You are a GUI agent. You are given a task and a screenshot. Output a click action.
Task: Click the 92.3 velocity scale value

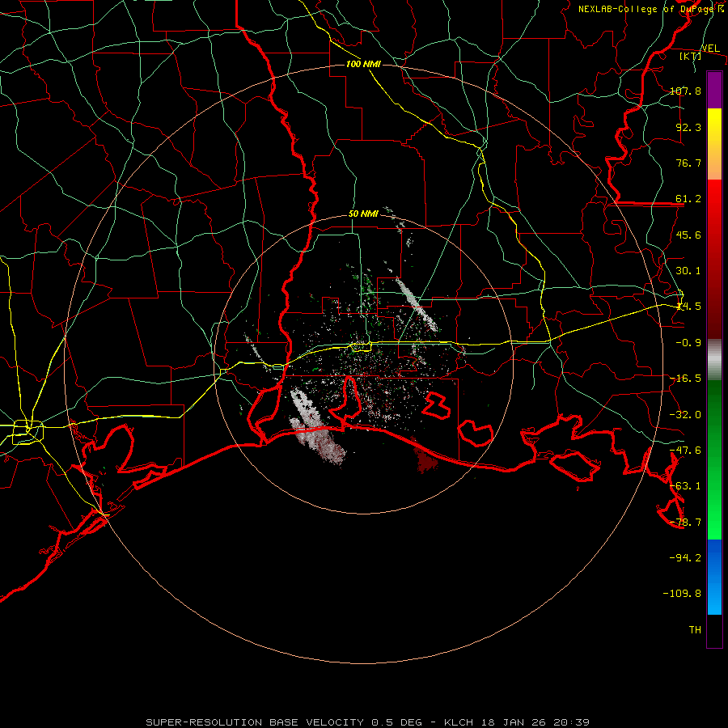tap(688, 127)
